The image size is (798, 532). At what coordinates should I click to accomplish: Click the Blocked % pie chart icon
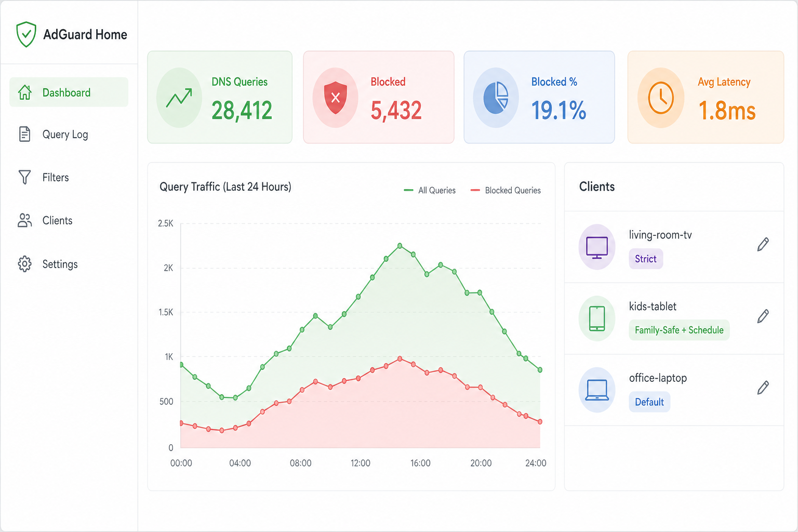click(x=496, y=98)
